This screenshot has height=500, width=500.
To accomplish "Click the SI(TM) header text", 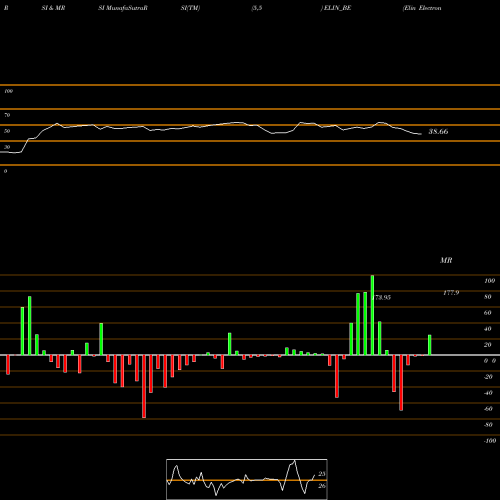I will click(190, 8).
